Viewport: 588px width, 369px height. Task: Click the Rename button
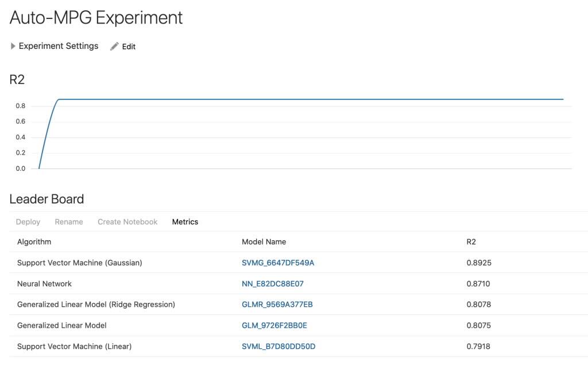(69, 222)
